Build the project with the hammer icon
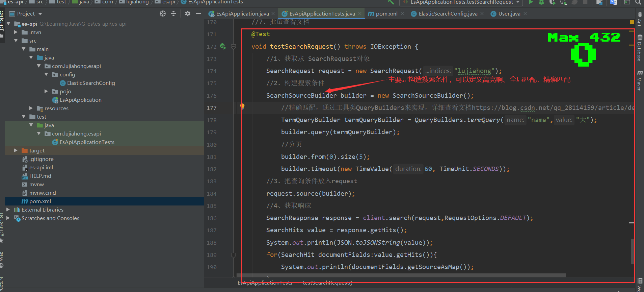This screenshot has height=292, width=644. pos(391,2)
